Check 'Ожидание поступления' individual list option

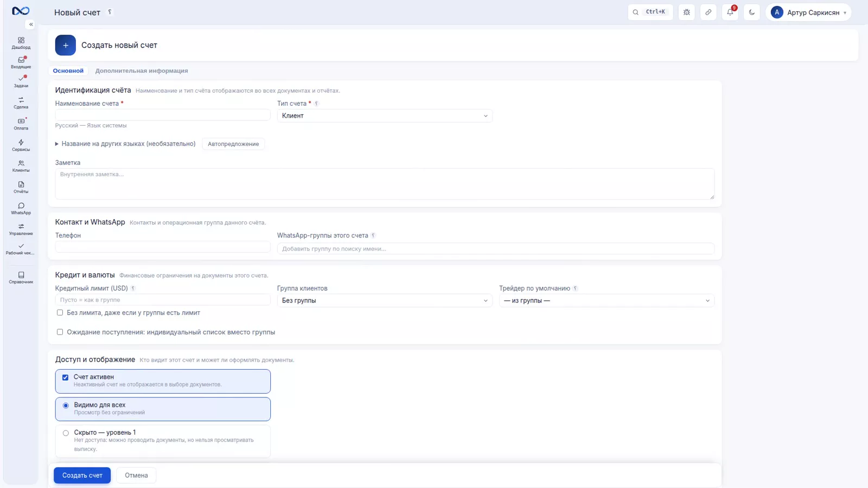click(60, 332)
